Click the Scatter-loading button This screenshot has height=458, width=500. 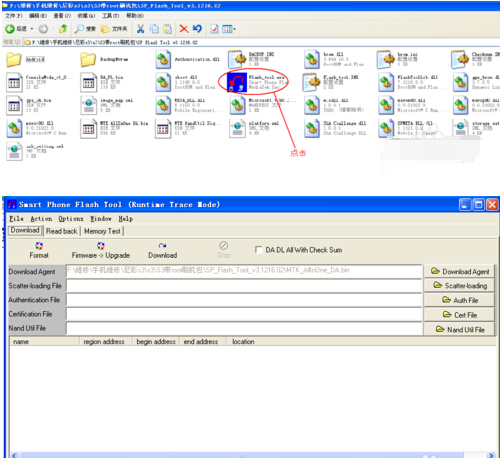[x=459, y=286]
